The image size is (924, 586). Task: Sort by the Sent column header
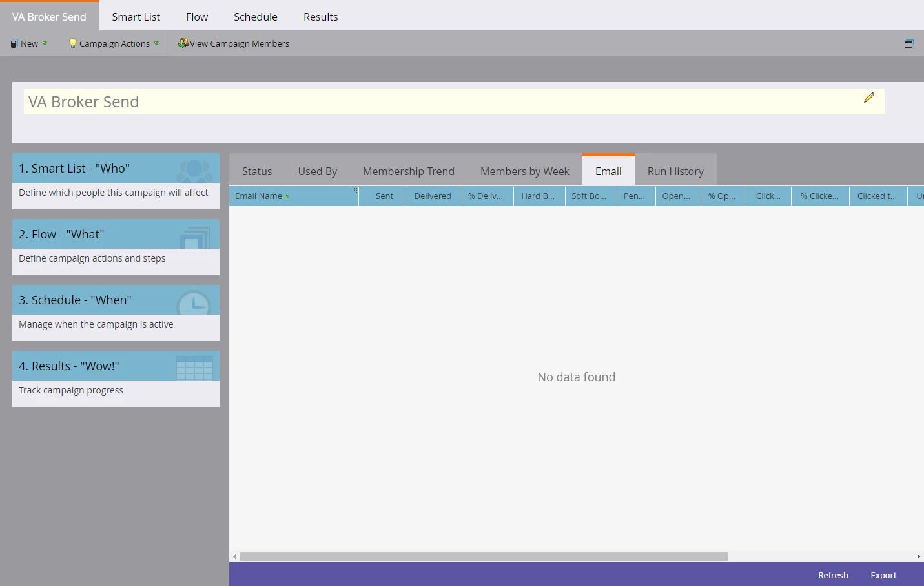coord(382,196)
